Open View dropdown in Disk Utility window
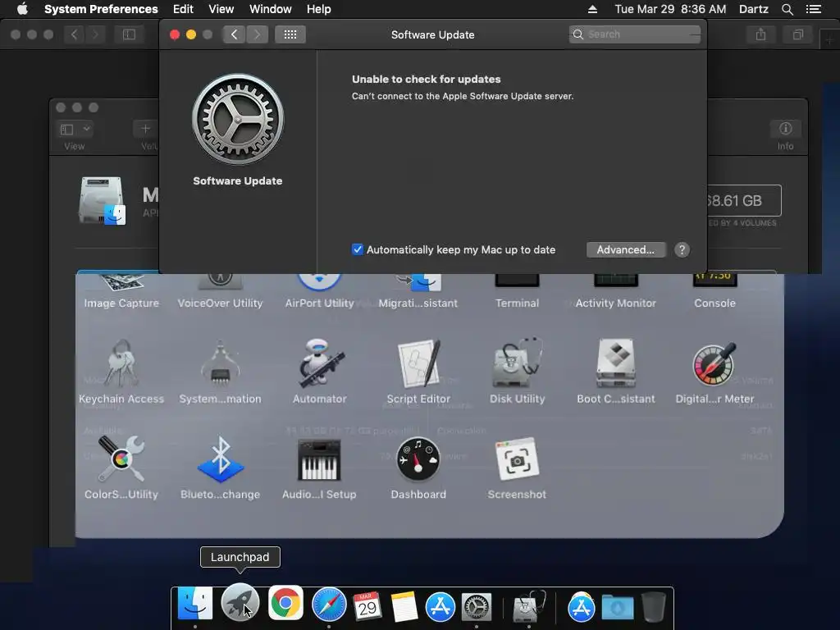The width and height of the screenshot is (840, 630). click(x=75, y=129)
